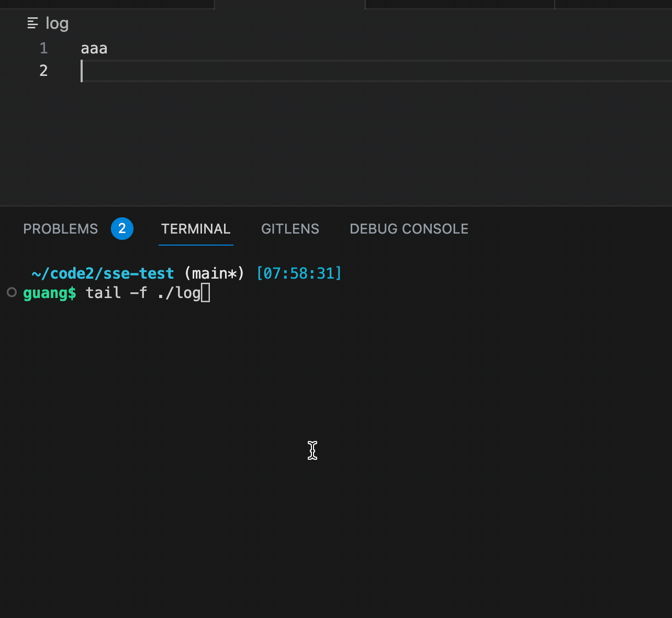Click the divider between editor and panel
672x618 pixels.
pyautogui.click(x=336, y=206)
